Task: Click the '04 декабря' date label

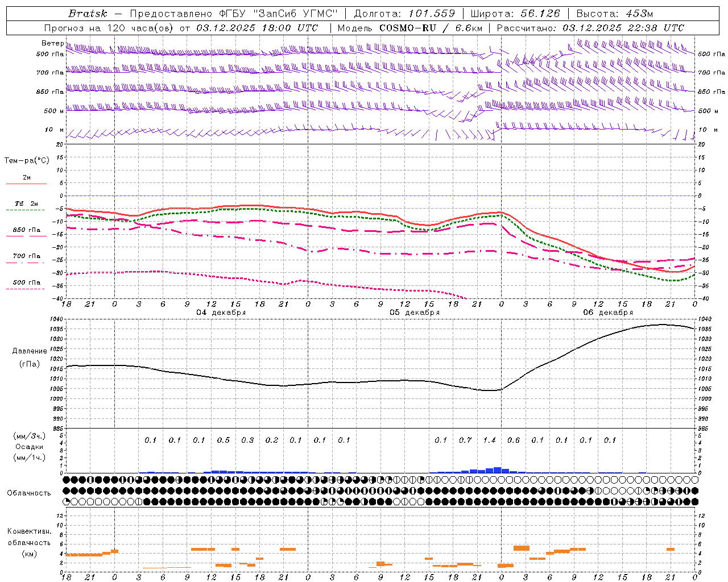Action: (221, 313)
